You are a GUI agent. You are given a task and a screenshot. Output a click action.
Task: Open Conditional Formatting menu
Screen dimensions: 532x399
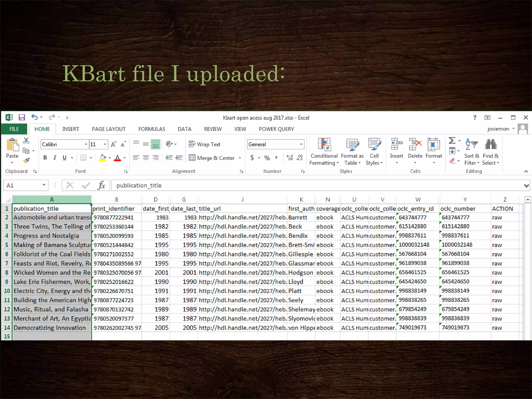click(x=324, y=151)
